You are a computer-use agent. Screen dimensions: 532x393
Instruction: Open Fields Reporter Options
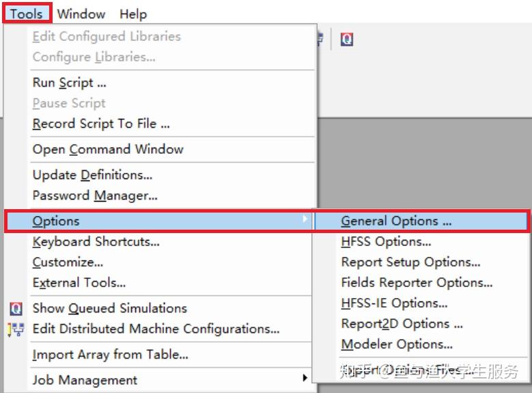coord(417,282)
